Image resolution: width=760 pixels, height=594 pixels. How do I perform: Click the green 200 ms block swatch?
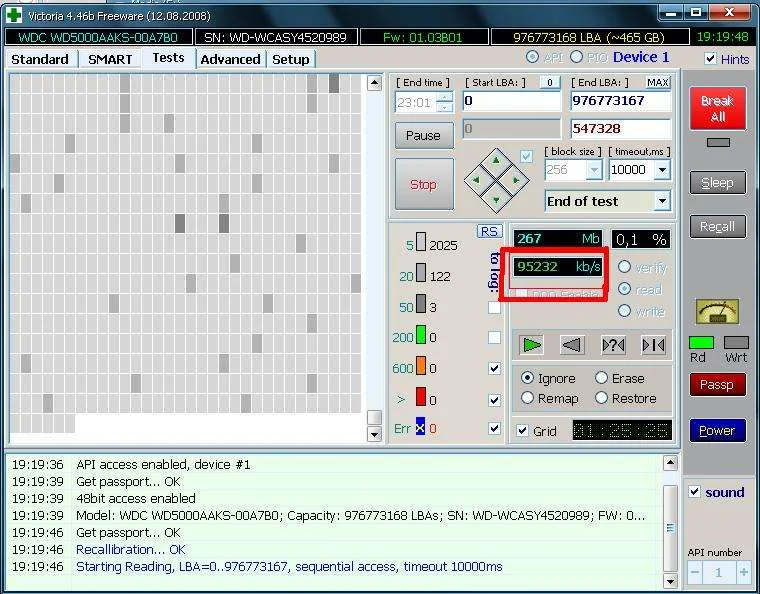click(x=421, y=335)
